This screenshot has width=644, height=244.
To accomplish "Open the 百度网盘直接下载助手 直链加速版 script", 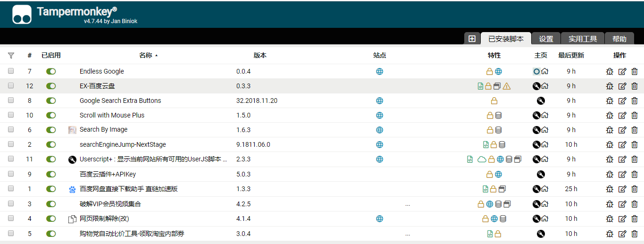I will click(x=128, y=189).
